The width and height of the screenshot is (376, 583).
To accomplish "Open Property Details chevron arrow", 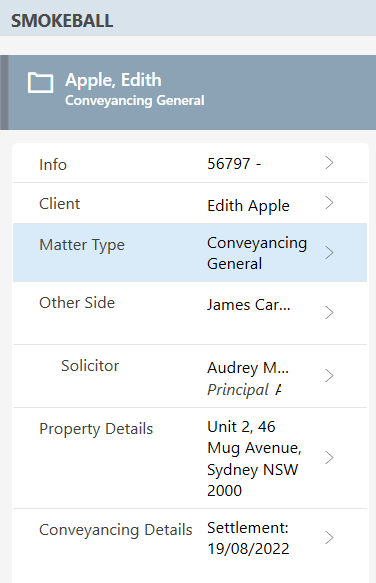I will [329, 458].
